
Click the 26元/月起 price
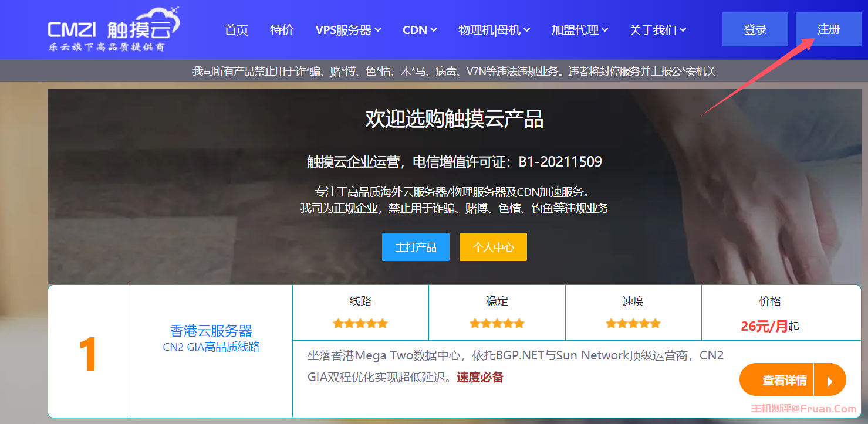pos(770,326)
